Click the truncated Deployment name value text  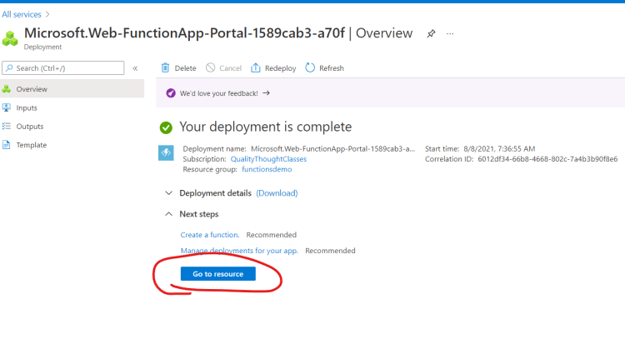pos(332,148)
